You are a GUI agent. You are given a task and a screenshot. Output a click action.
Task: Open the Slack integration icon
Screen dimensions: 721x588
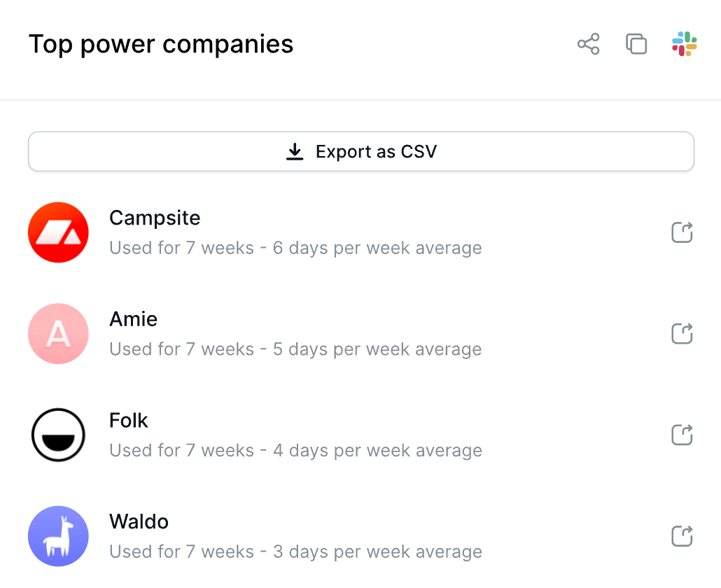tap(684, 44)
